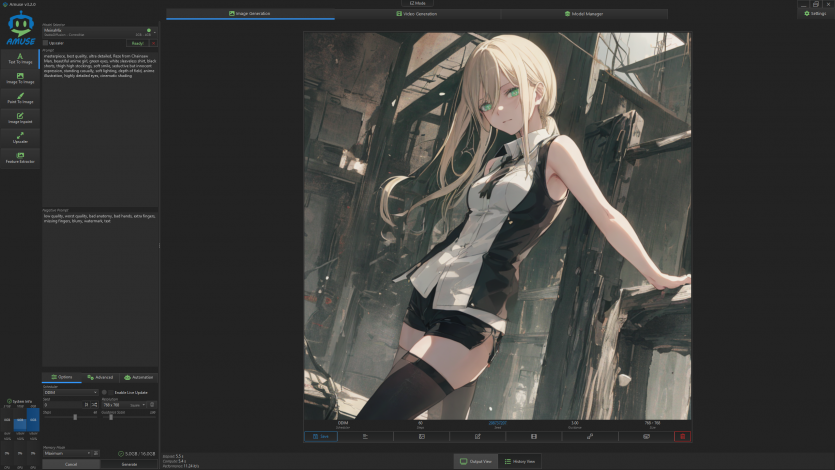The height and width of the screenshot is (470, 835).
Task: Switch to the Video Generation tab
Action: tap(417, 13)
